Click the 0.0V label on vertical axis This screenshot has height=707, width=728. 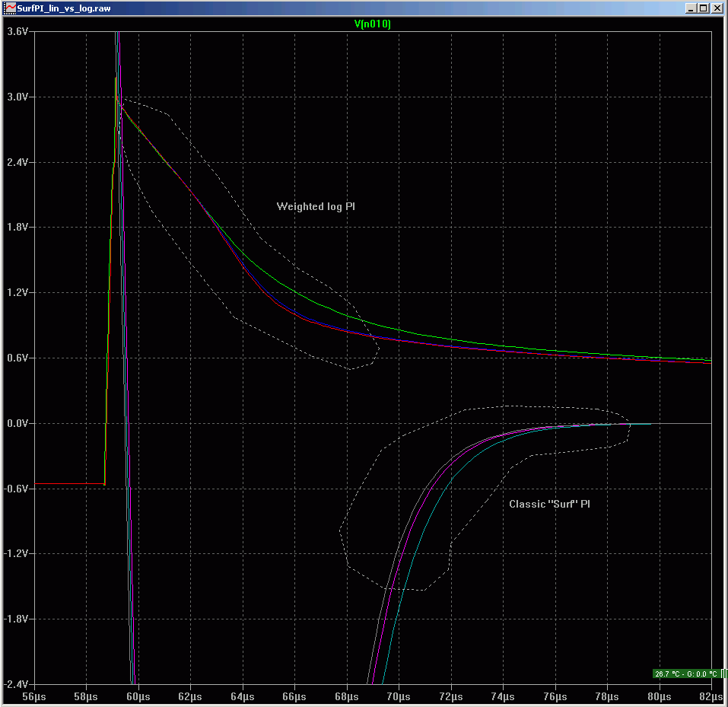(x=17, y=423)
